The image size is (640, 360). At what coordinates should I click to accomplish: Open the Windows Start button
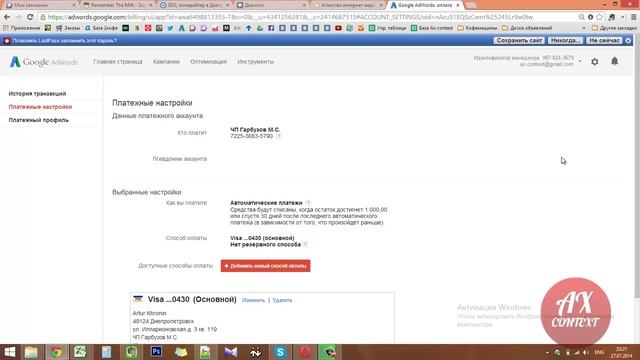click(x=9, y=352)
